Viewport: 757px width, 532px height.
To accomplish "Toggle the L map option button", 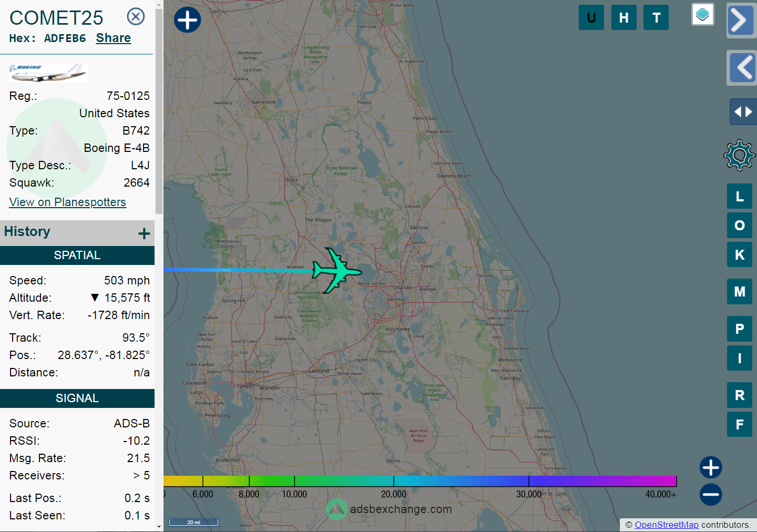I will 740,197.
